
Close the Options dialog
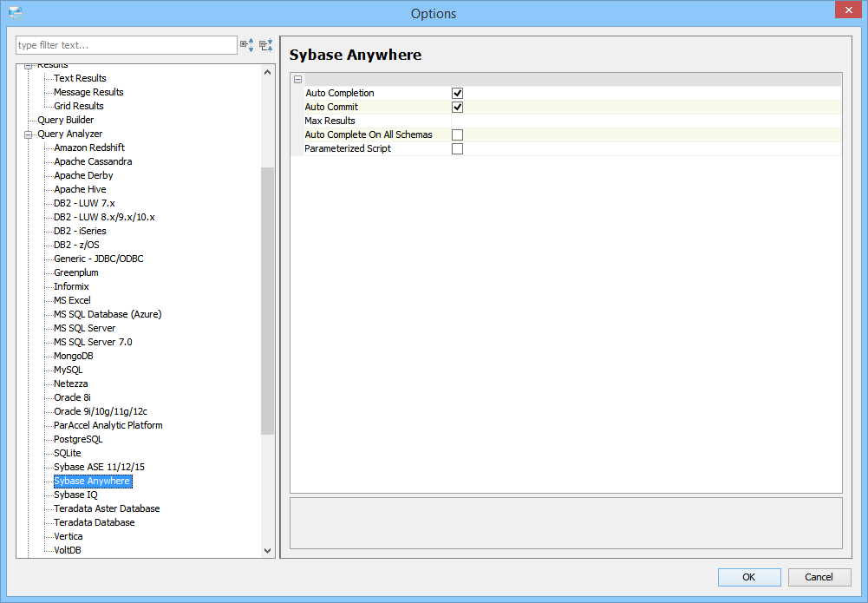[x=849, y=10]
